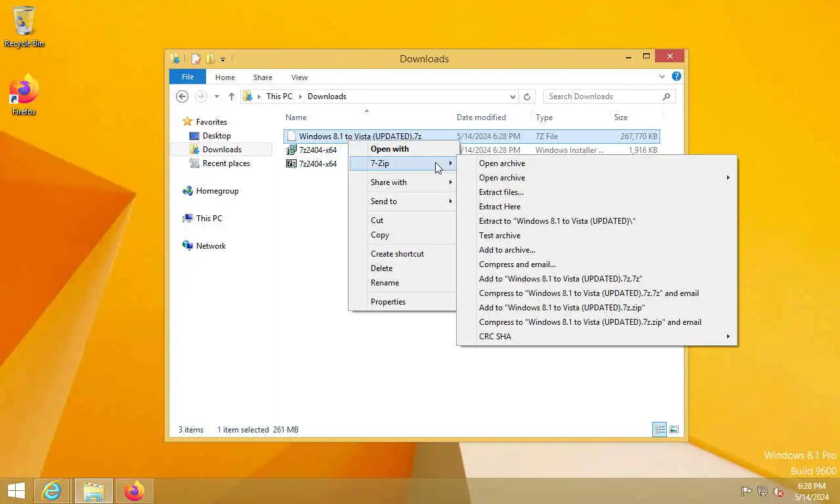Click the New folder icon in title bar
The height and width of the screenshot is (504, 840).
click(210, 58)
